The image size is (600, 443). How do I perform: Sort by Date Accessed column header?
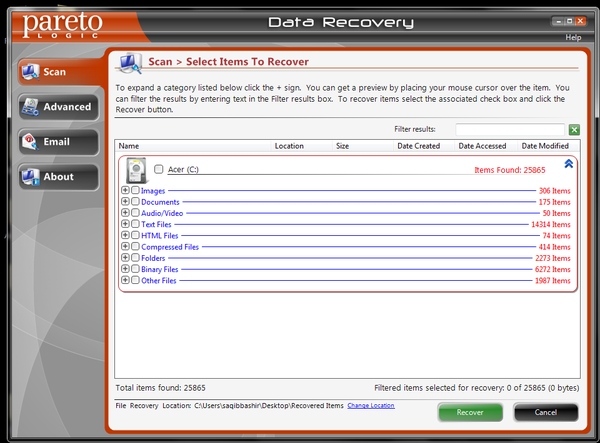pyautogui.click(x=486, y=146)
